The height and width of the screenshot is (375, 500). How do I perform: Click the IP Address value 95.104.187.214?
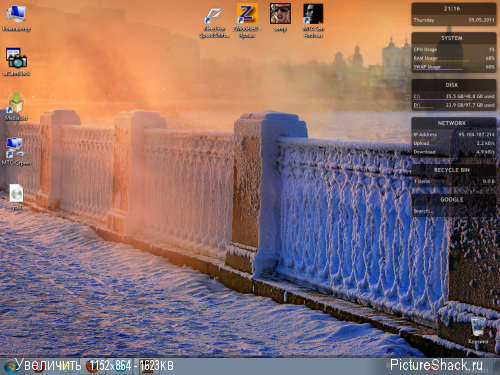[x=476, y=135]
